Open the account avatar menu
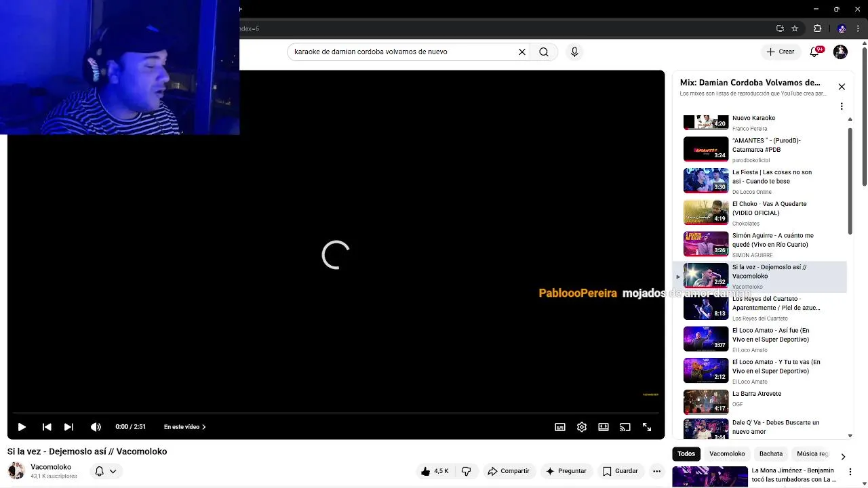This screenshot has width=868, height=488. (840, 52)
